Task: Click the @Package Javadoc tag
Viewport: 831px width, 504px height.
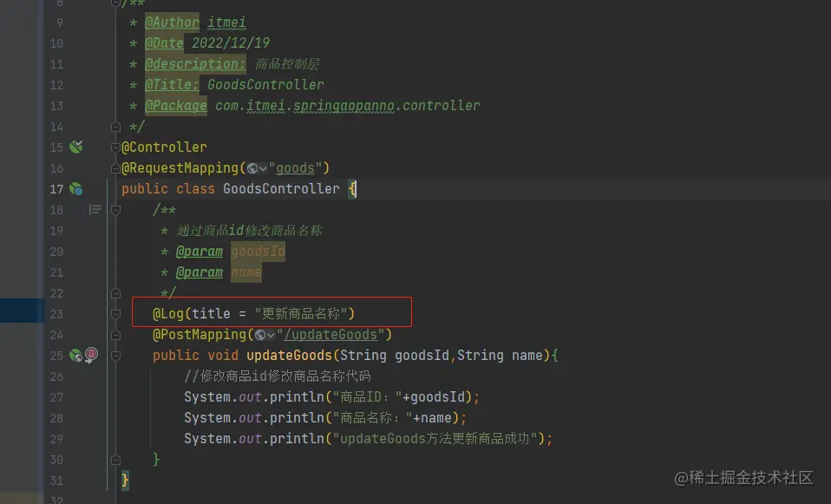Action: pyautogui.click(x=176, y=106)
